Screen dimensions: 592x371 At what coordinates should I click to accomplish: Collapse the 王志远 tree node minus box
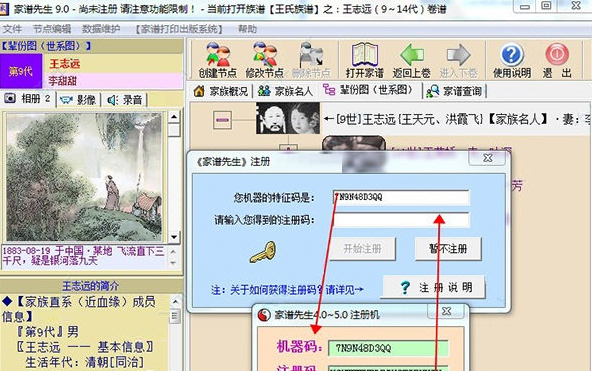click(x=222, y=120)
